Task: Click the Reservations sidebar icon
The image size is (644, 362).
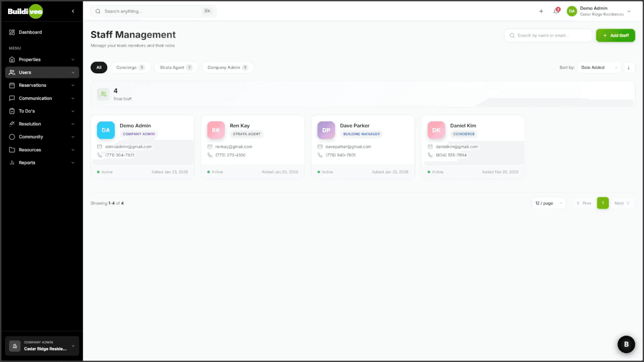Action: [x=12, y=85]
